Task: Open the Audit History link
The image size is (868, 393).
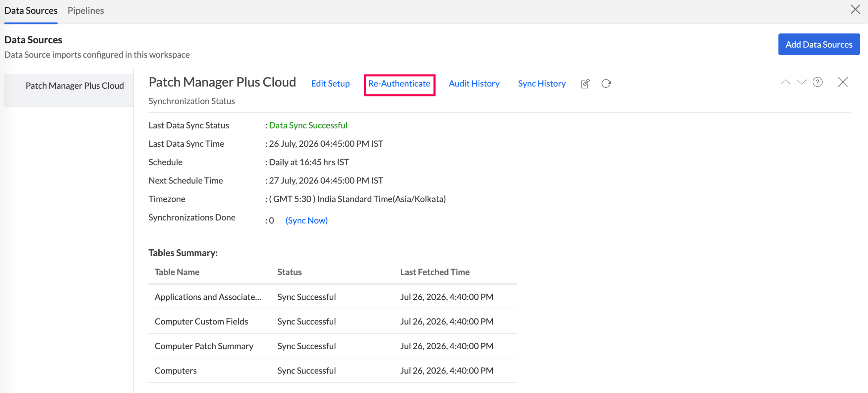Action: (474, 83)
